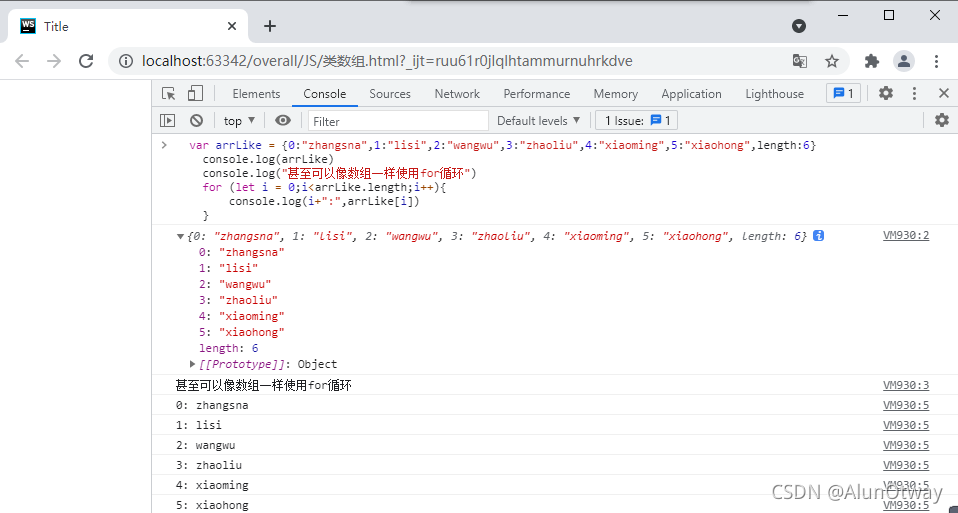958x513 pixels.
Task: Switch to the Sources tab
Action: pos(390,94)
